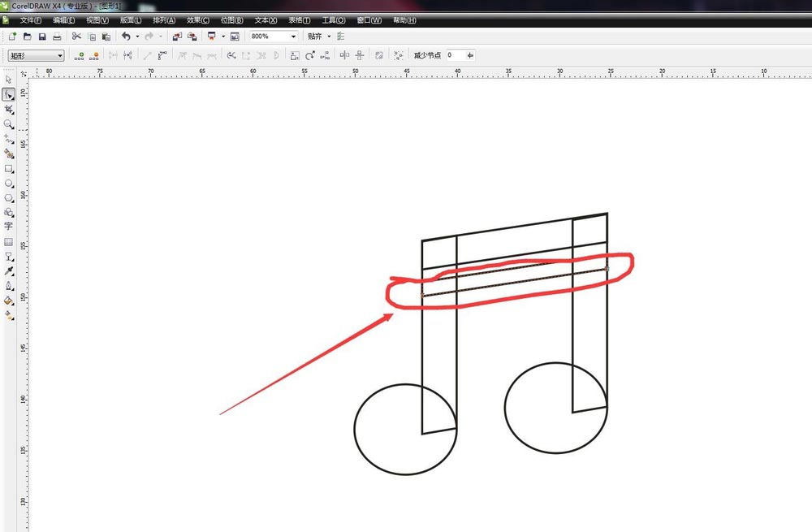This screenshot has width=812, height=532.
Task: Toggle elastic mode
Action: 379,55
